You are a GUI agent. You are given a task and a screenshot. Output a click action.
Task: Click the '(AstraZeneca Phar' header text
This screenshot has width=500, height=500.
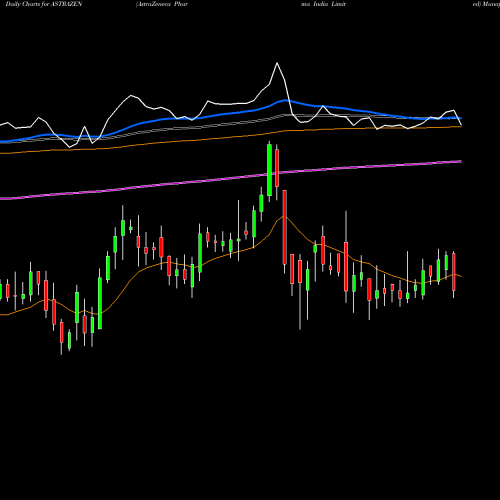coord(162,4)
